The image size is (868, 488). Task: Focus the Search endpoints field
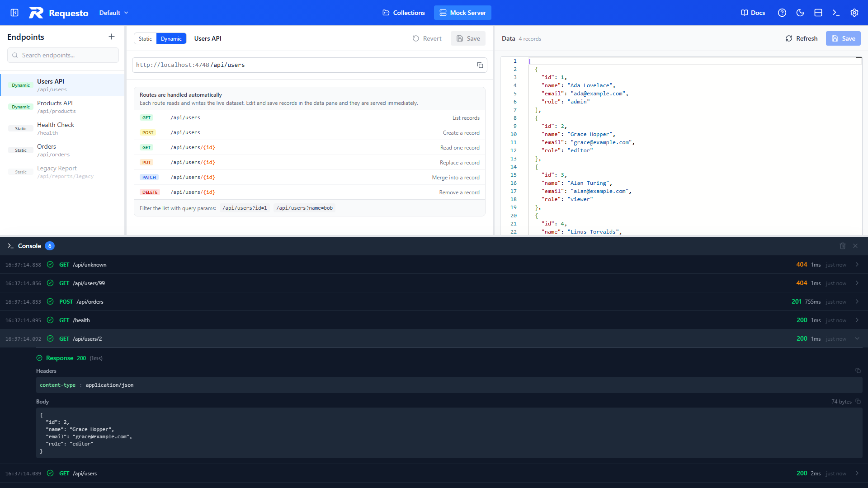coord(63,55)
